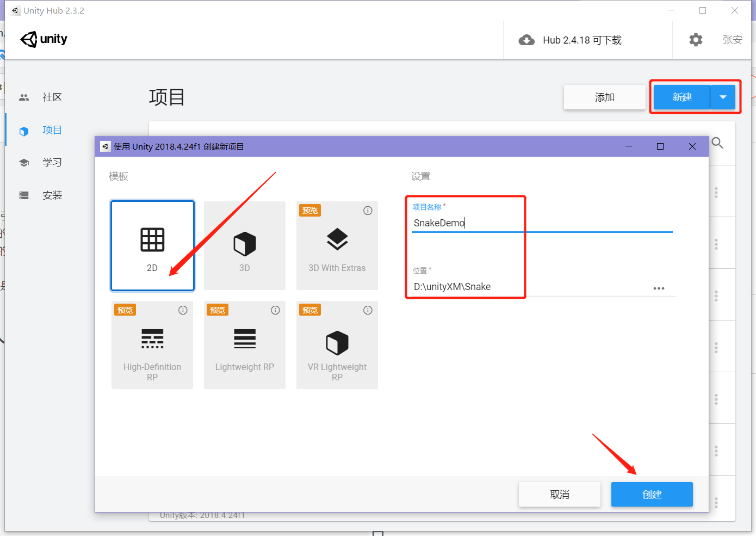Browse location with the three-dots icon
Viewport: 756px width, 536px height.
click(x=659, y=288)
